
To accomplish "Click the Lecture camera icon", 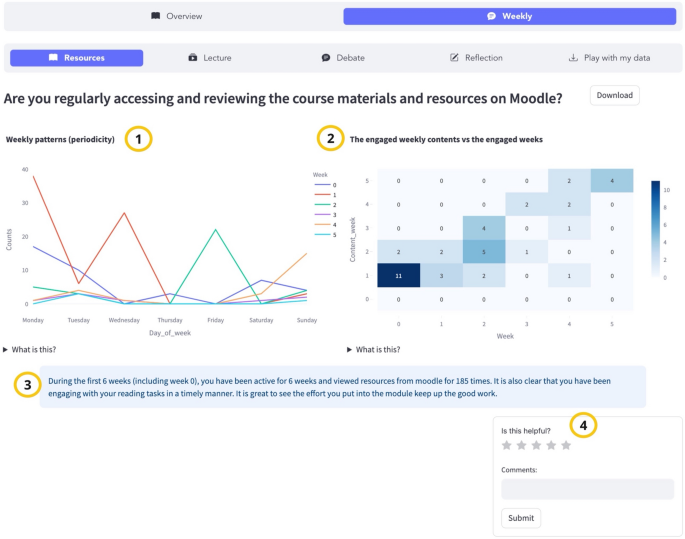I will [x=193, y=58].
